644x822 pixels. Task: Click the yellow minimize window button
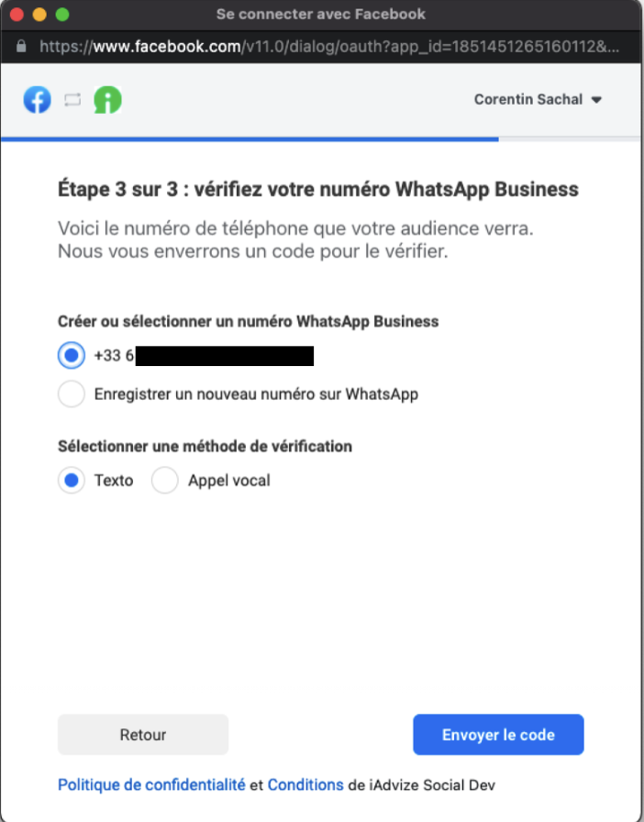[x=39, y=14]
